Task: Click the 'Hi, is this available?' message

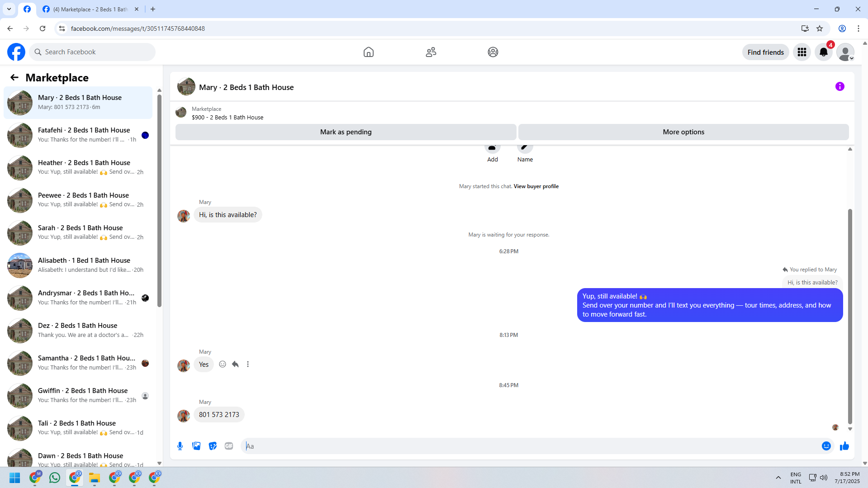Action: pos(228,215)
